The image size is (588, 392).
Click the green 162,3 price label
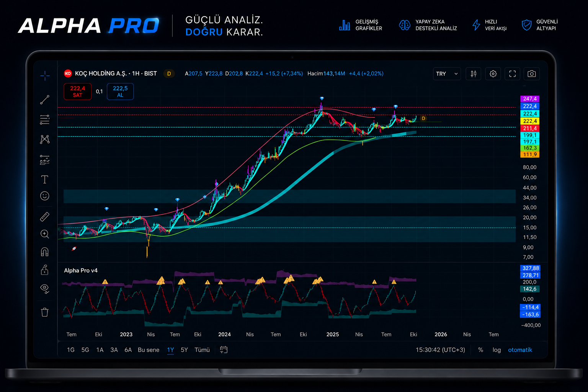click(x=530, y=148)
